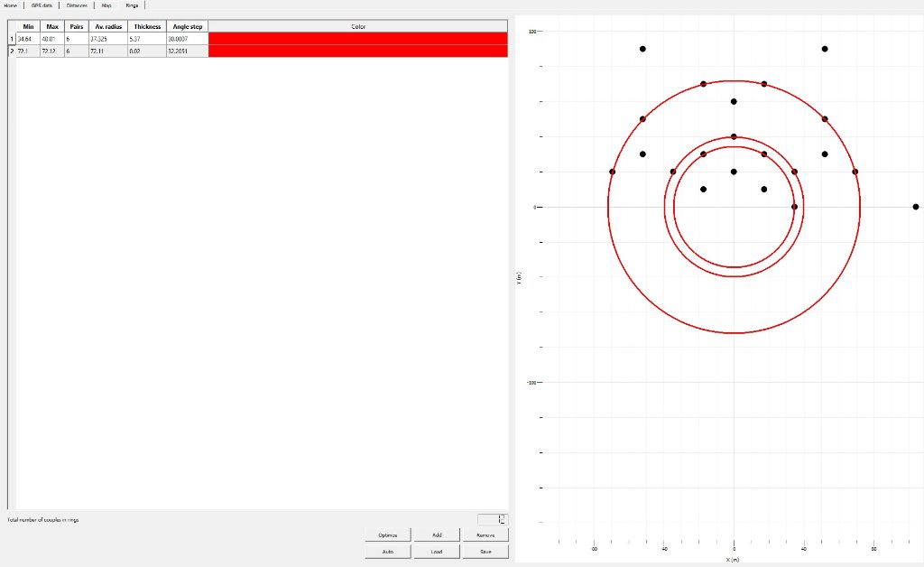Screen dimensions: 924x567
Task: Select the Rings tab
Action: (132, 5)
